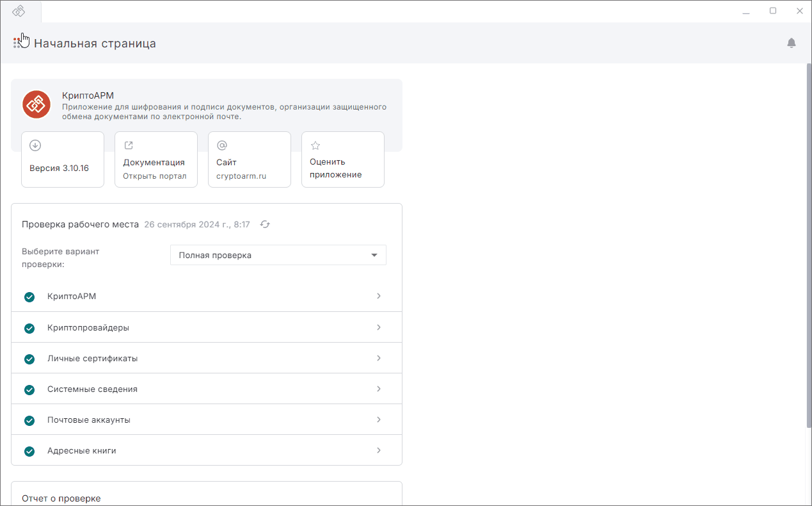Click the Системные сведения row label
The height and width of the screenshot is (506, 812).
tap(92, 389)
